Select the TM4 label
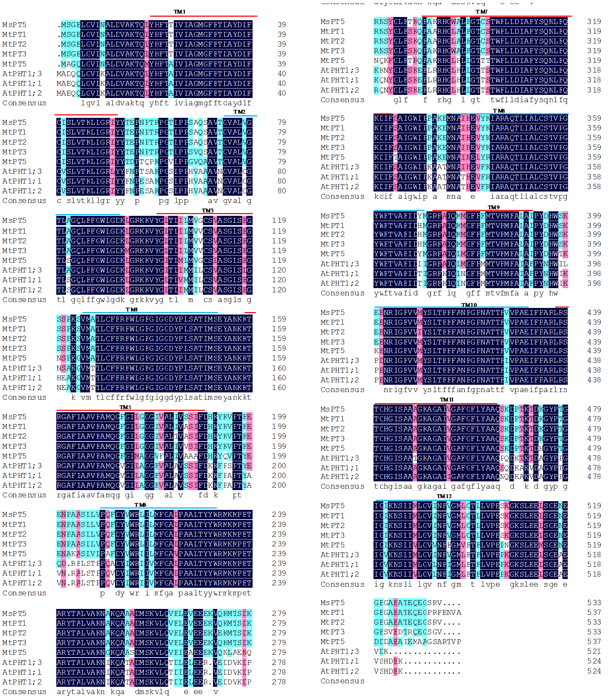Viewport: 616px width, 700px height. click(131, 309)
